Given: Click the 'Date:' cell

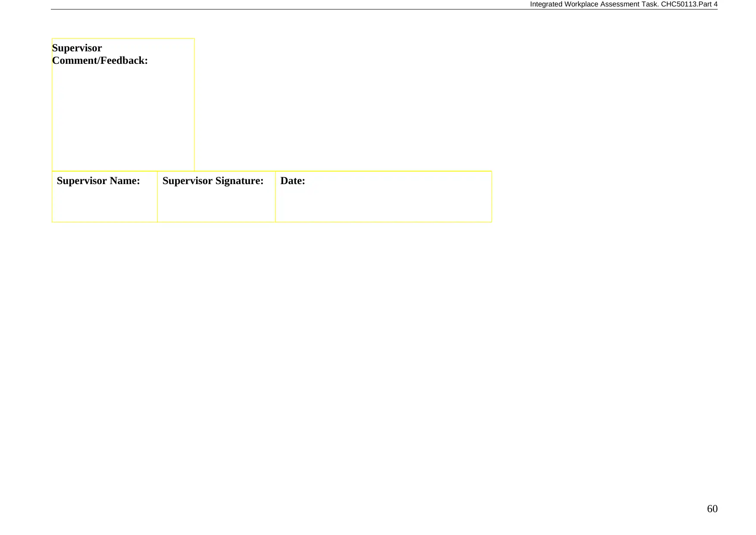Looking at the screenshot, I should [x=384, y=197].
